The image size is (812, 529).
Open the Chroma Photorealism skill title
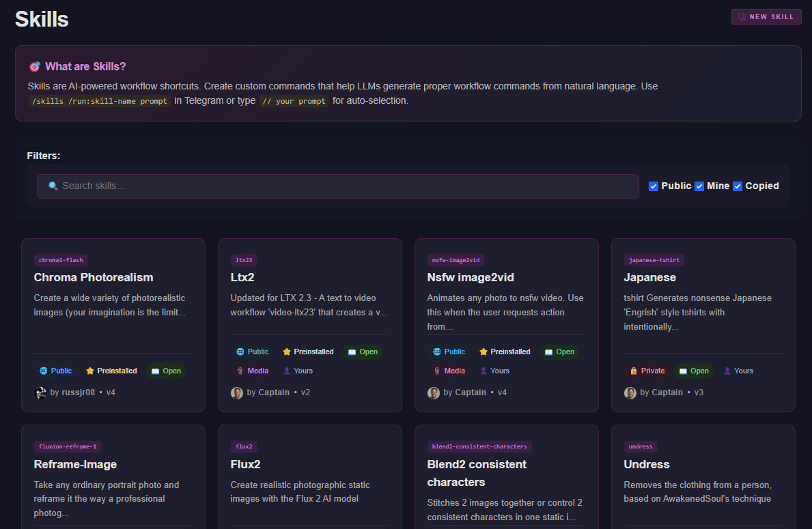(x=94, y=277)
